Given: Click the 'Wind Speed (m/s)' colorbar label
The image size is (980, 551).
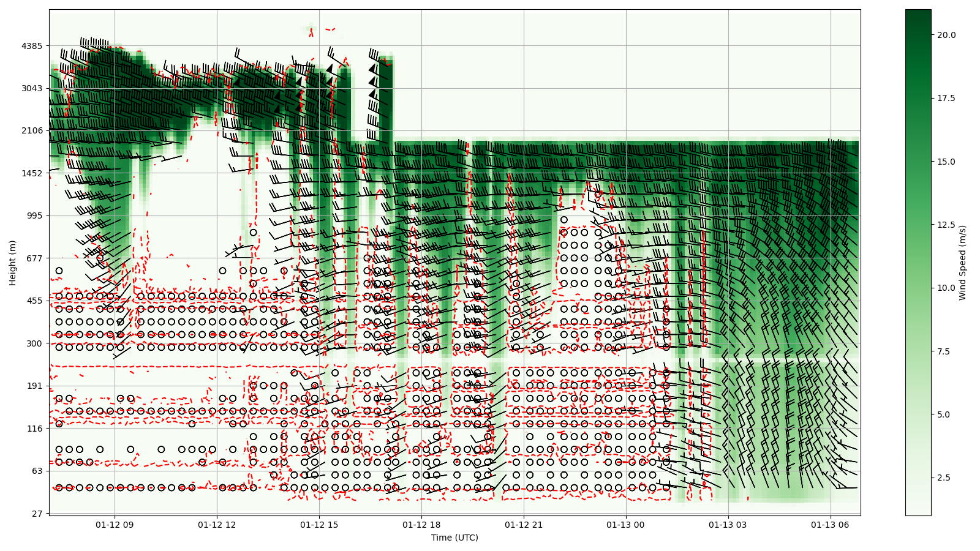Looking at the screenshot, I should point(962,263).
